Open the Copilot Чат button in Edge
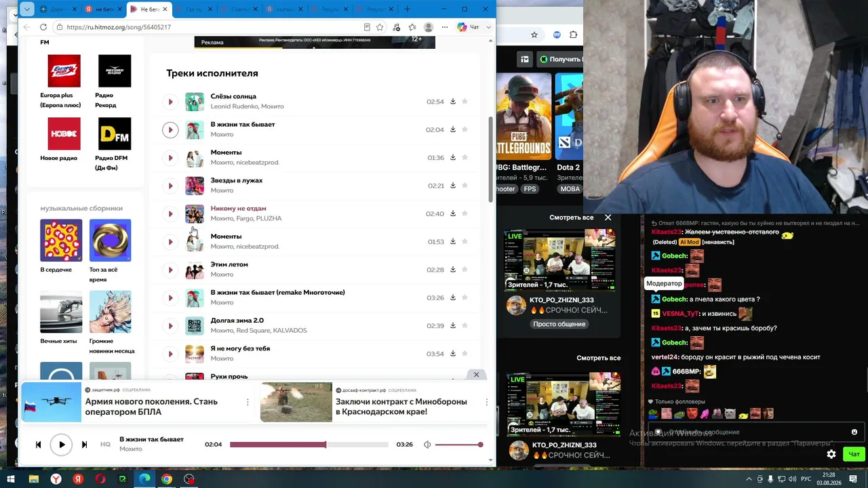This screenshot has width=868, height=488. 468,27
